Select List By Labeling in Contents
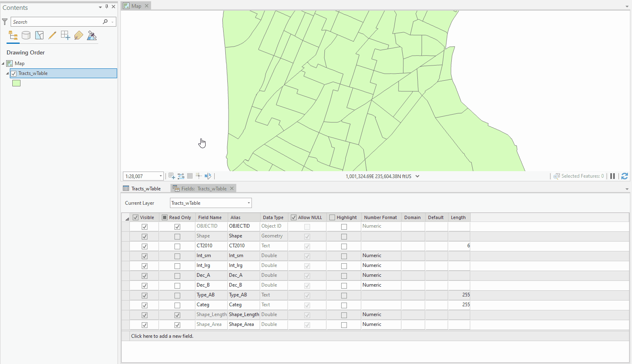Viewport: 632px width, 364px height. click(x=78, y=36)
